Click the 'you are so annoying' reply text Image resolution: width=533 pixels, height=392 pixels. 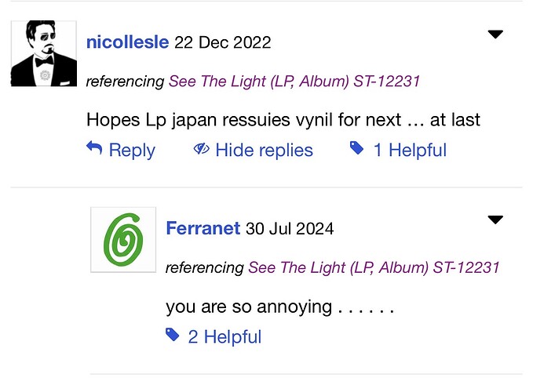[x=279, y=307]
